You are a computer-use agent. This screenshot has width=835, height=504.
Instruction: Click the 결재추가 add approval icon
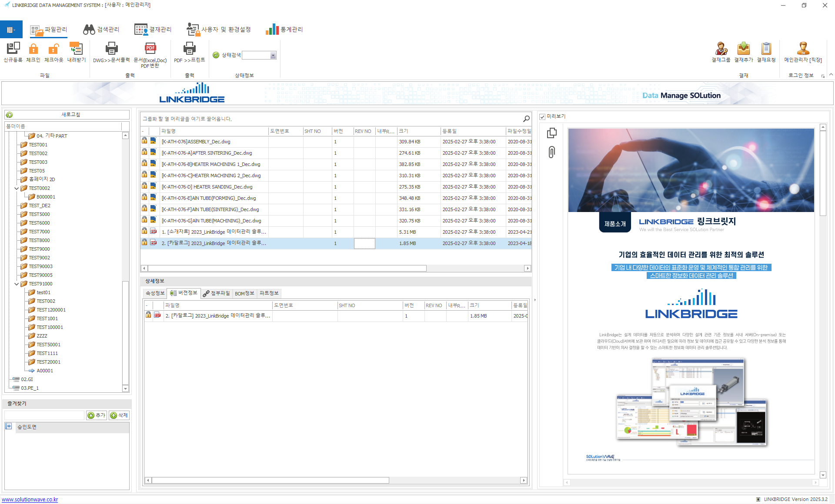[x=744, y=49]
